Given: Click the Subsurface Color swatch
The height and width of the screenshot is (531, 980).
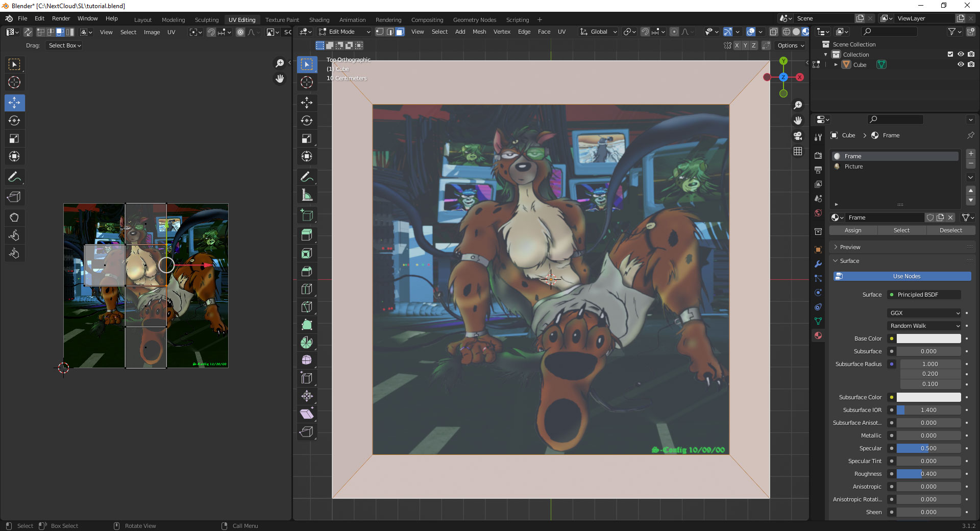Looking at the screenshot, I should 928,397.
